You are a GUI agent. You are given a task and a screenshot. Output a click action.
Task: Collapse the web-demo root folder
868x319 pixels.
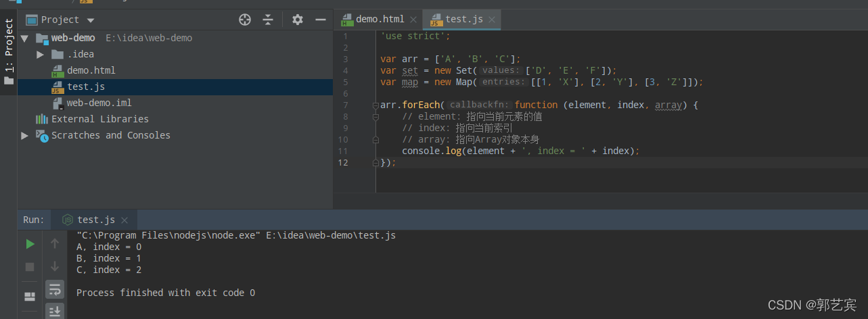pyautogui.click(x=24, y=38)
